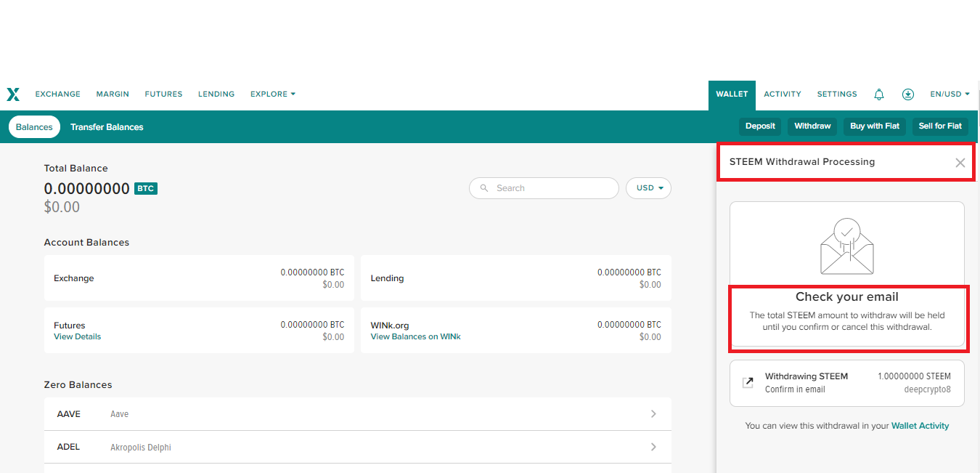Click the Withdrawing STEEM entry
The height and width of the screenshot is (473, 980).
(847, 383)
